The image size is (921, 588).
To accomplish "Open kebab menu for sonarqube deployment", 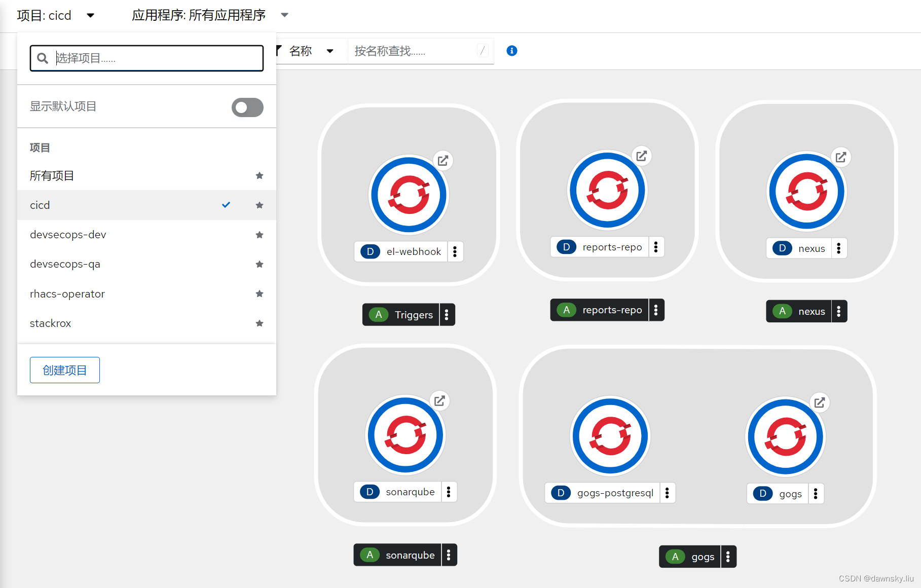I will pos(449,492).
